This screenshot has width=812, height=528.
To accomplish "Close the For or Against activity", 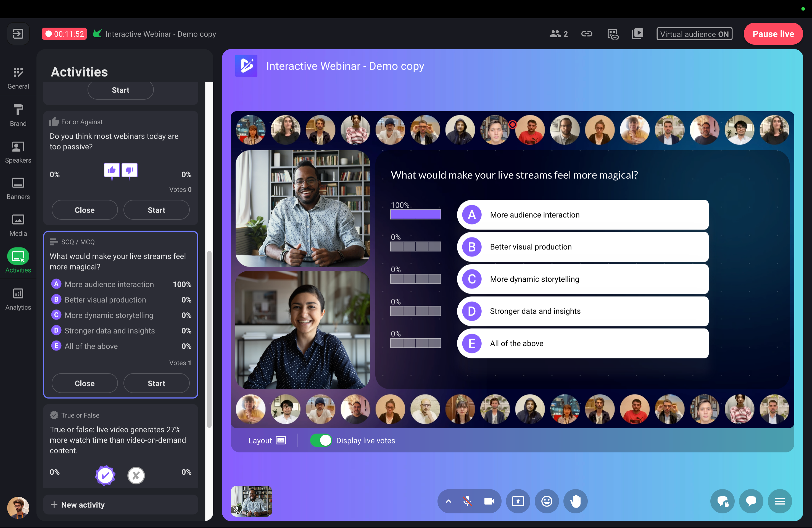I will coord(85,210).
